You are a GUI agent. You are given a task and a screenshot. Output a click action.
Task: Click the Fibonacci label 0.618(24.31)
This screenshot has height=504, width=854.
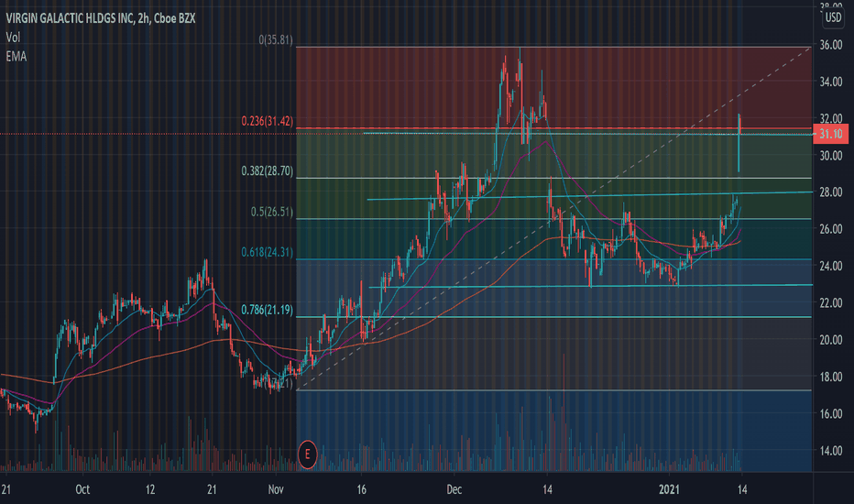tap(267, 252)
